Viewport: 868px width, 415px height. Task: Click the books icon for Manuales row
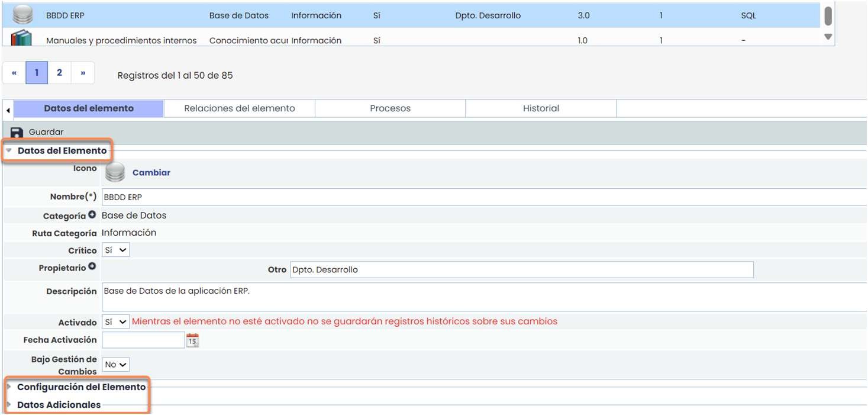point(22,38)
